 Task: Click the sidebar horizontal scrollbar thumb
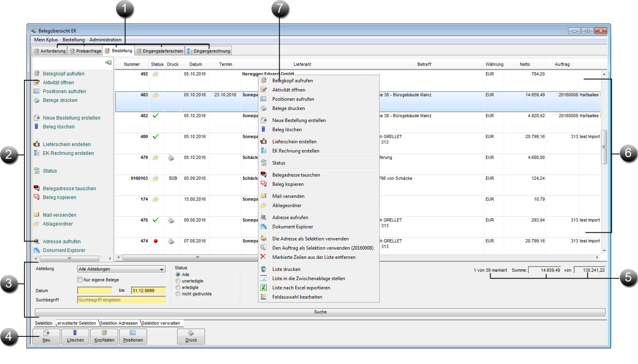(69, 258)
